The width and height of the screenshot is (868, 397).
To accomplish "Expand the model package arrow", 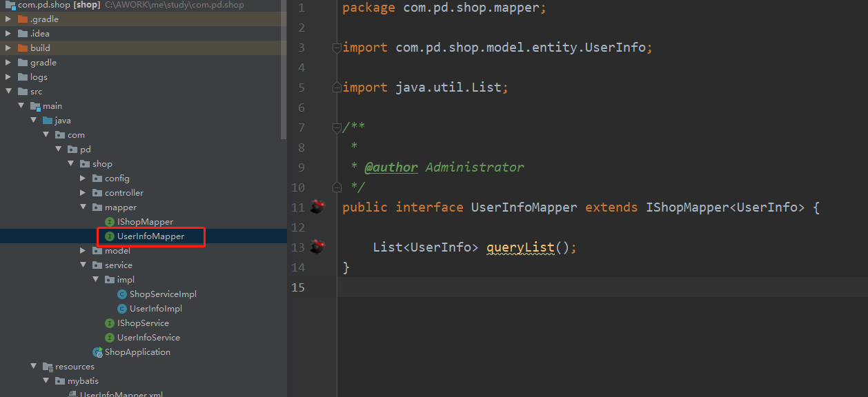I will [x=83, y=251].
